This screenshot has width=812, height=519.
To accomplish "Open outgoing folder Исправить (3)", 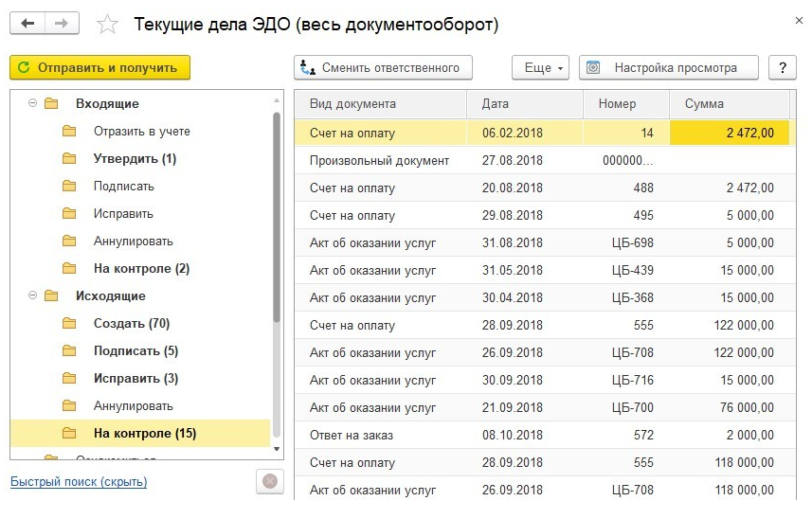I will 135,378.
